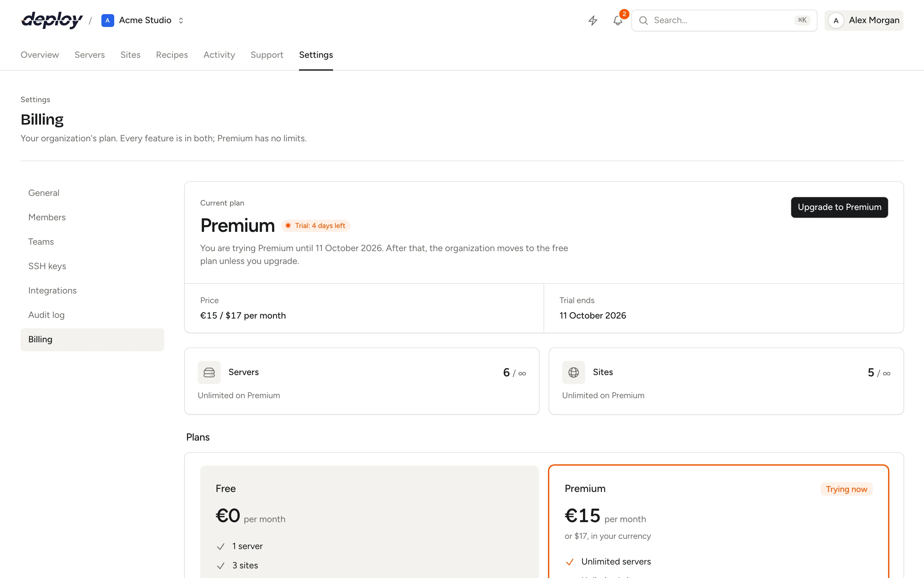
Task: Open General settings in sidebar
Action: click(92, 193)
